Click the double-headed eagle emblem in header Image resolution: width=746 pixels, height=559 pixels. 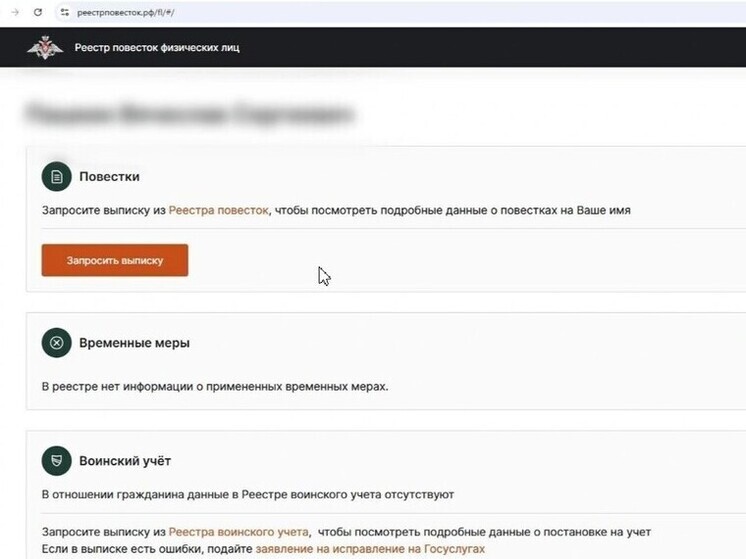[x=44, y=47]
